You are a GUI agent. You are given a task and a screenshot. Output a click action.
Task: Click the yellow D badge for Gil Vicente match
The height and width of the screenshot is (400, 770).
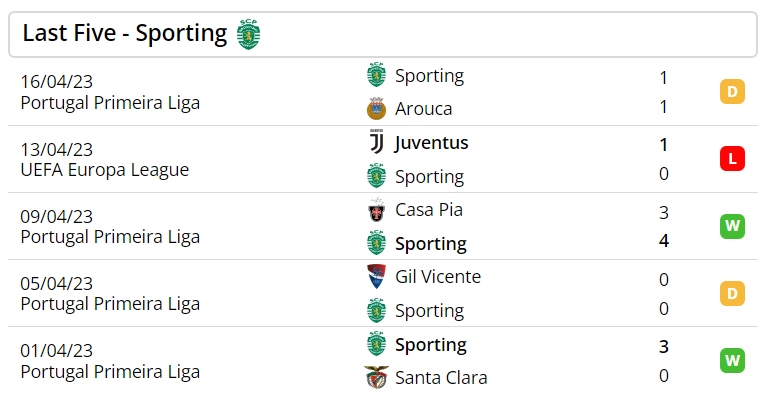732,293
